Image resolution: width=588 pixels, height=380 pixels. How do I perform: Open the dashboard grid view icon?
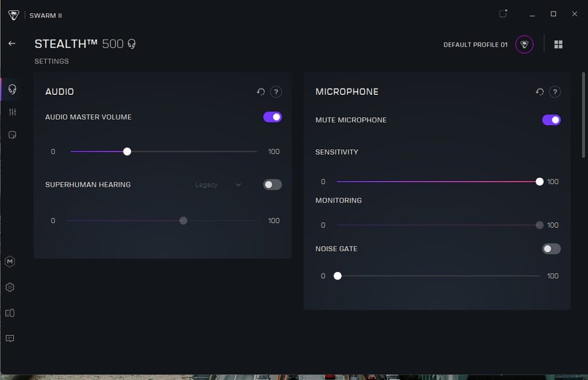(558, 44)
